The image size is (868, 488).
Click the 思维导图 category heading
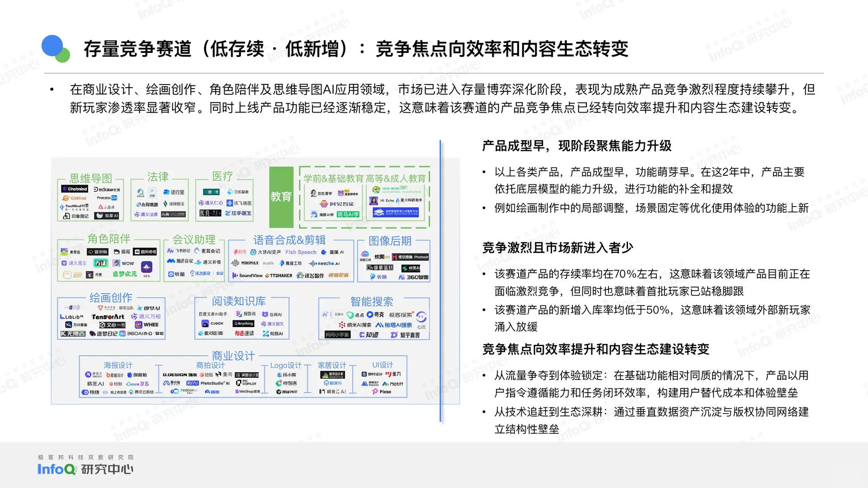coord(90,178)
